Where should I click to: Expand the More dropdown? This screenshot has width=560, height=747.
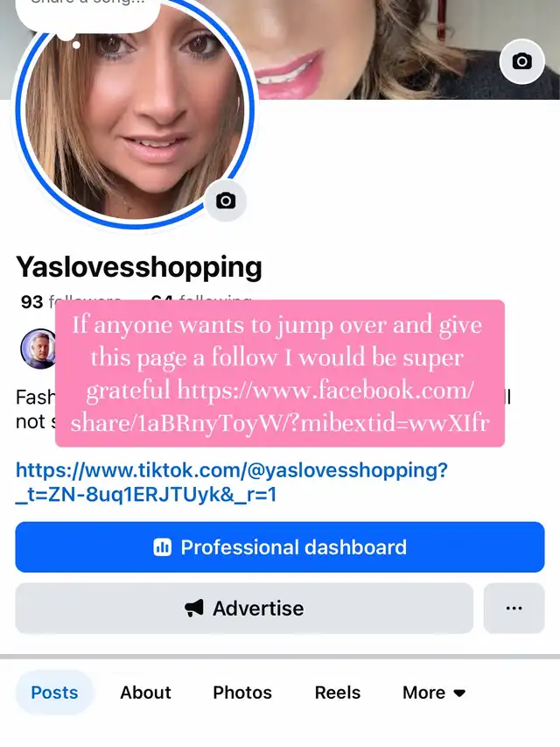coord(434,692)
